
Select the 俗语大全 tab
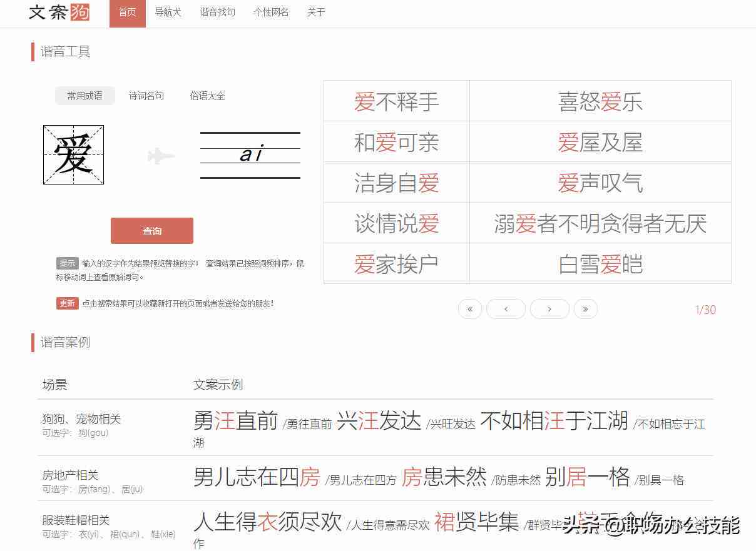tap(207, 96)
